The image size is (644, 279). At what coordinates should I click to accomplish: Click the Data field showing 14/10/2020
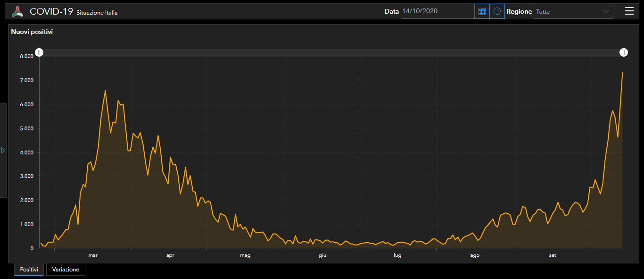tap(437, 11)
